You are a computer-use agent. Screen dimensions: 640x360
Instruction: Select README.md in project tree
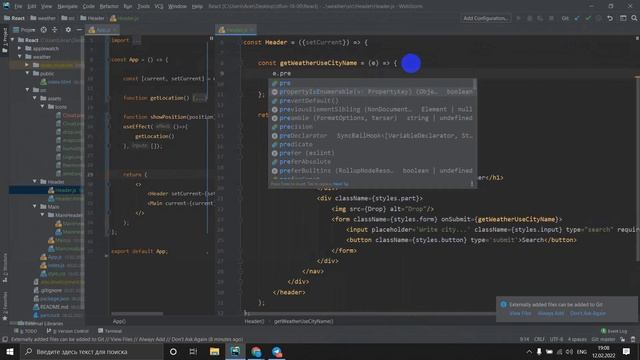pos(54,307)
